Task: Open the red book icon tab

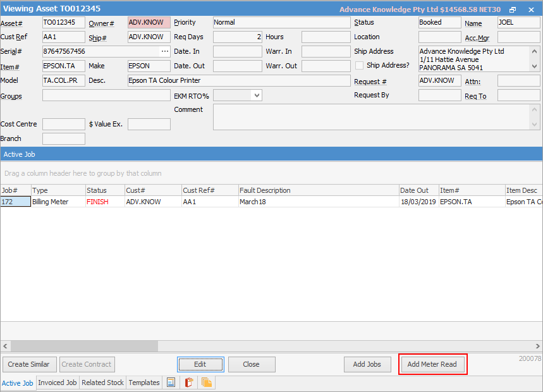Action: pyautogui.click(x=188, y=383)
